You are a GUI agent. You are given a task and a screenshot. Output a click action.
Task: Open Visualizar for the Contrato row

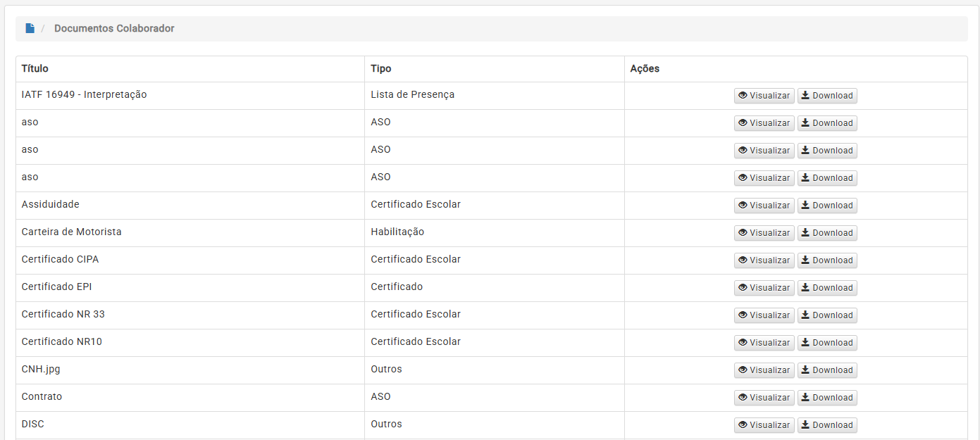tap(764, 398)
